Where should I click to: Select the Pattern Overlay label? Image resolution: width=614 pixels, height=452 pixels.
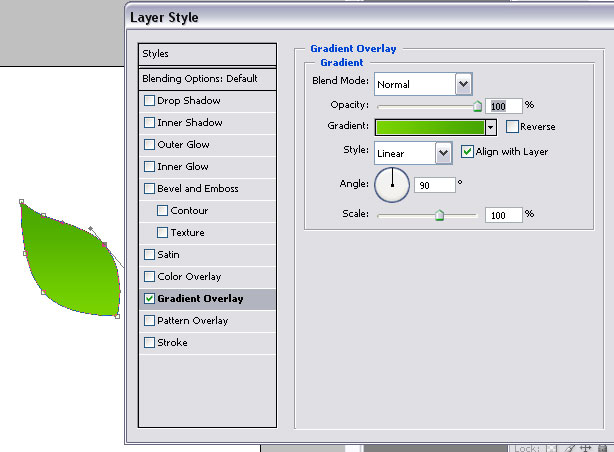193,321
